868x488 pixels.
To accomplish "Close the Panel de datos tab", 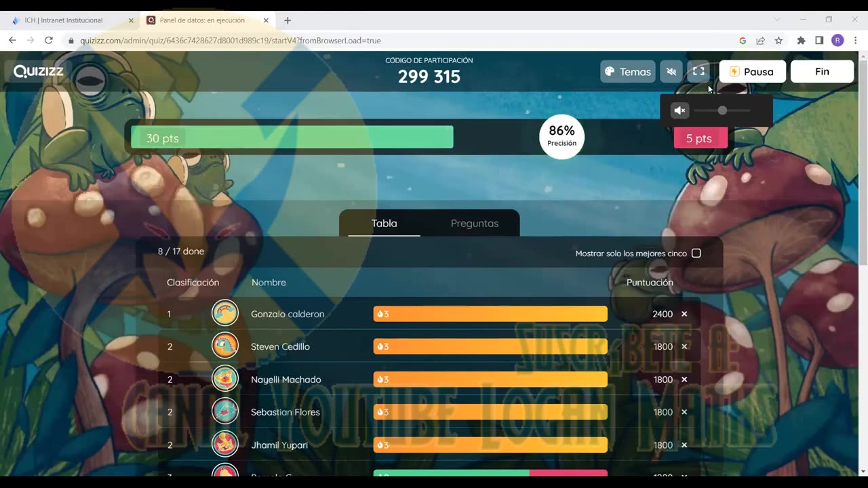I will [267, 20].
